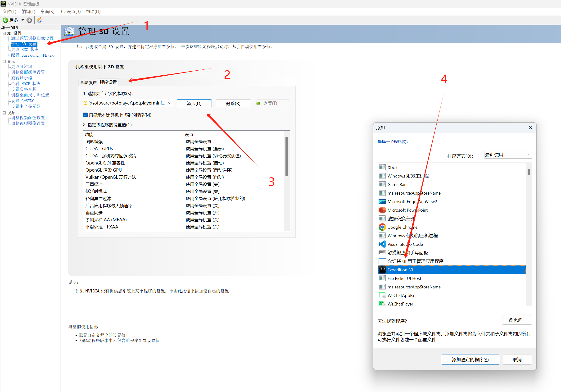Click the WeChatAppEx icon
Screen dimensions: 561x392
tap(382, 296)
